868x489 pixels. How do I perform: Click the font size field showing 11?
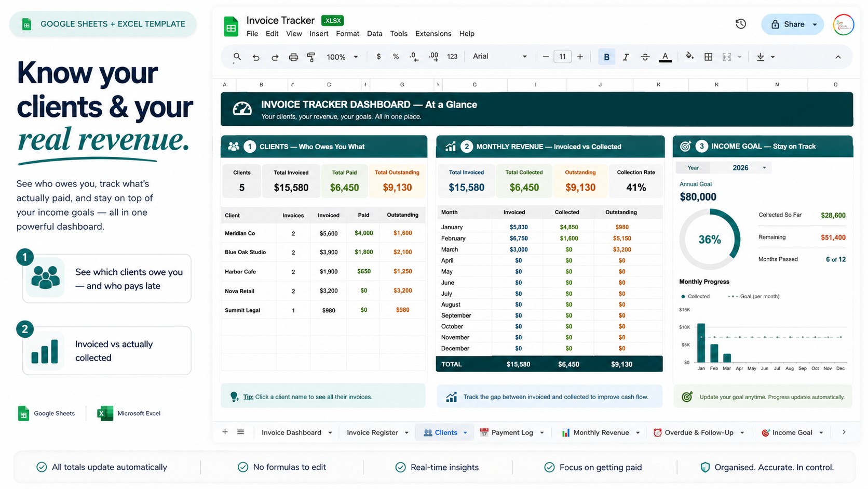tap(563, 57)
